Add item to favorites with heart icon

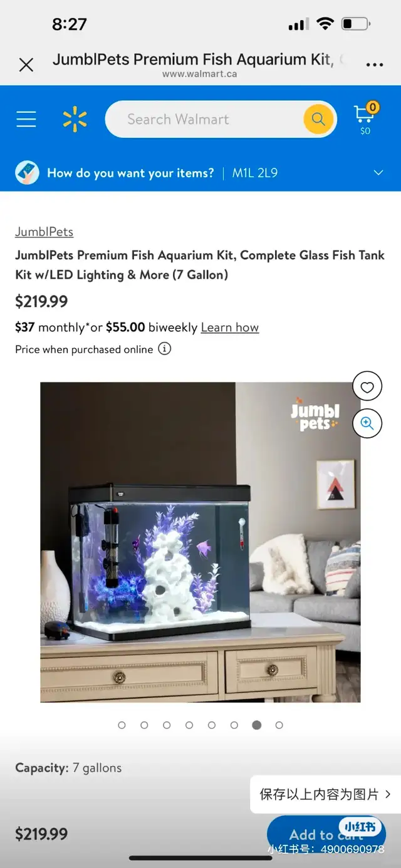[367, 387]
